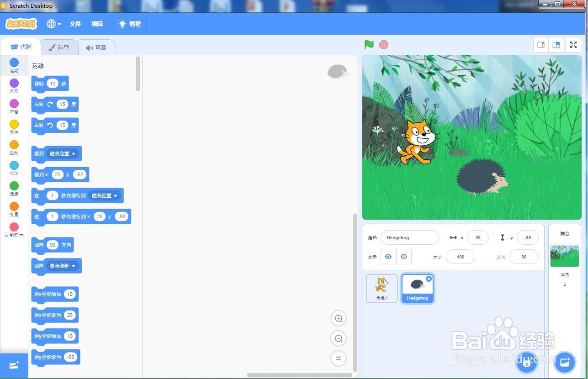Click the 将x坐标增加 10 block
This screenshot has width=588, height=379.
point(55,294)
